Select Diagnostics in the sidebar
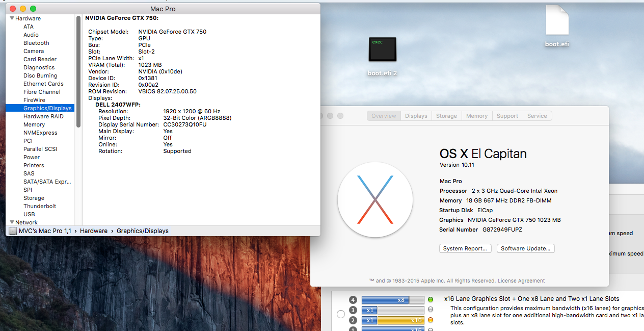The height and width of the screenshot is (331, 644). pyautogui.click(x=39, y=67)
